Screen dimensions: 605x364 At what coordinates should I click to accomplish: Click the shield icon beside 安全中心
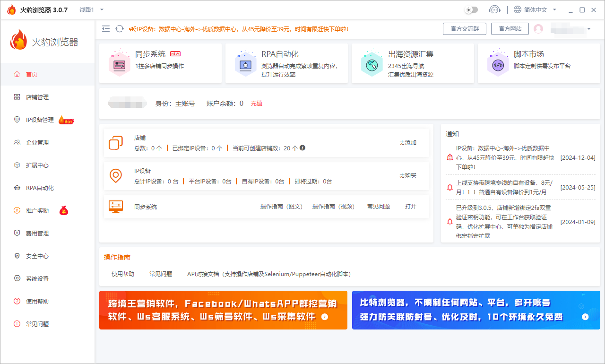17,256
